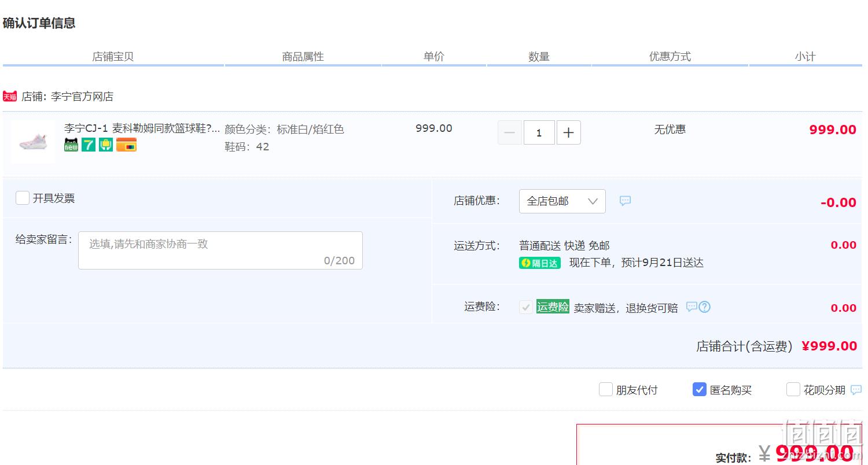The width and height of the screenshot is (868, 465).
Task: Click the 无优惠 discount text
Action: click(x=670, y=130)
